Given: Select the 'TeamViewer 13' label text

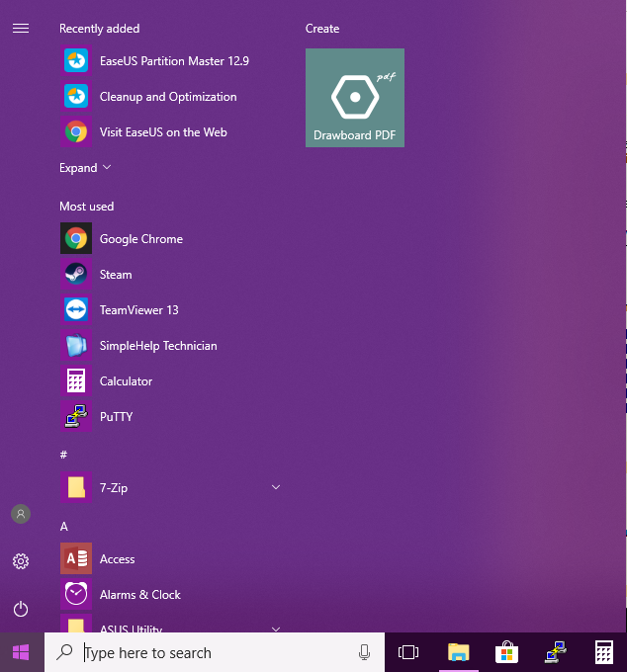Looking at the screenshot, I should [x=139, y=310].
